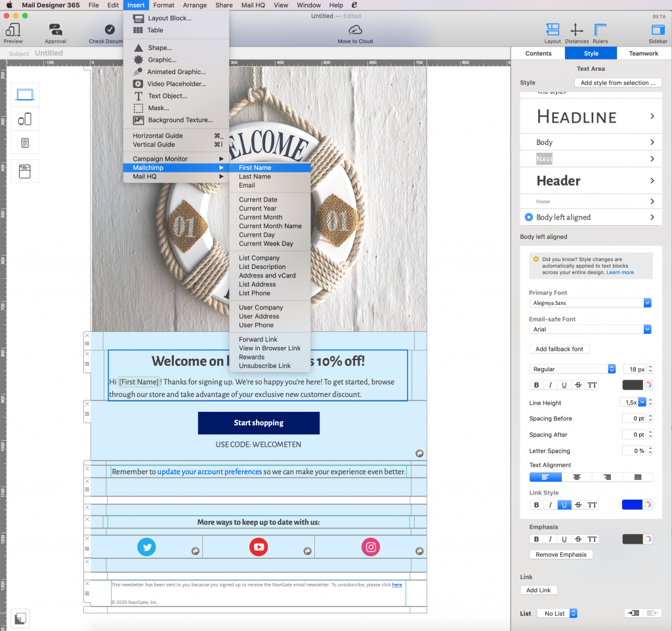
Task: Select Unsubscribe Link from submenu
Action: pyautogui.click(x=270, y=366)
